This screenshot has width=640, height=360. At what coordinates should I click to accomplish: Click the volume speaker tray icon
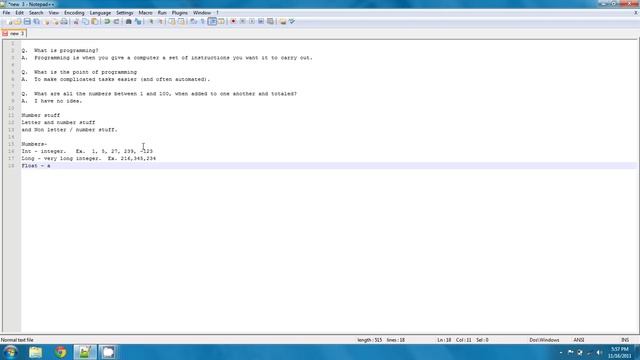[x=599, y=352]
